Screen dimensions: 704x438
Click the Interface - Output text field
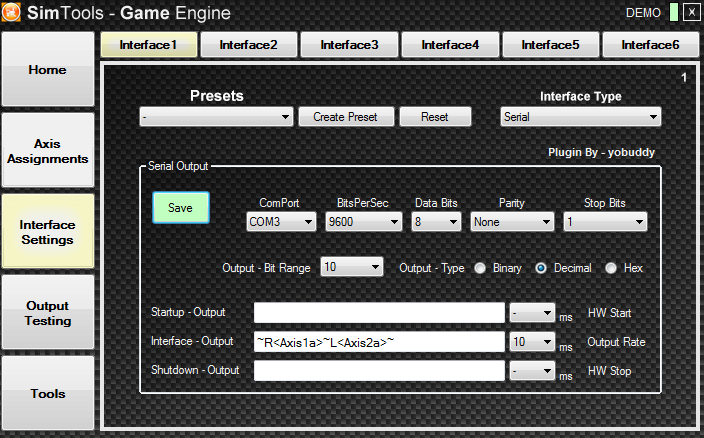click(x=379, y=342)
